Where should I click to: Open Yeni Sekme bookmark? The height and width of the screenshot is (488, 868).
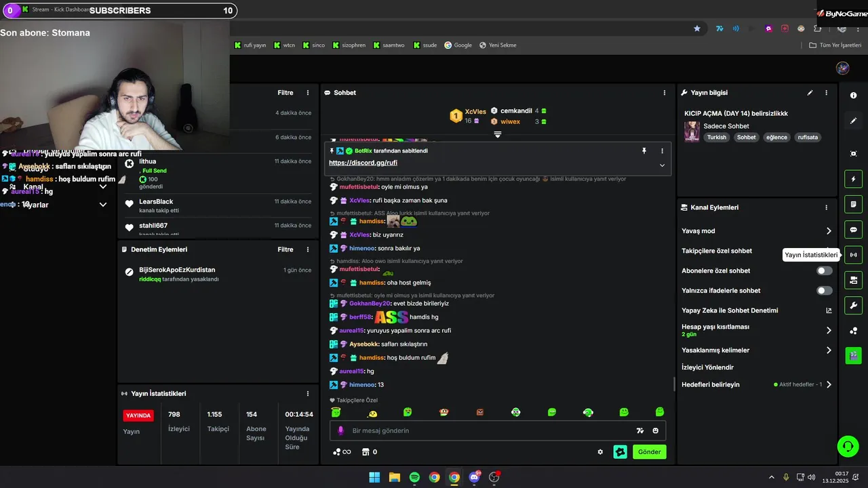[498, 45]
